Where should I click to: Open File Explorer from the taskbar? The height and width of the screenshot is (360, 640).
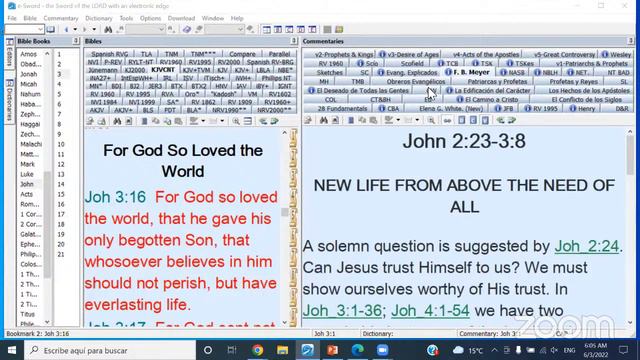[282, 350]
